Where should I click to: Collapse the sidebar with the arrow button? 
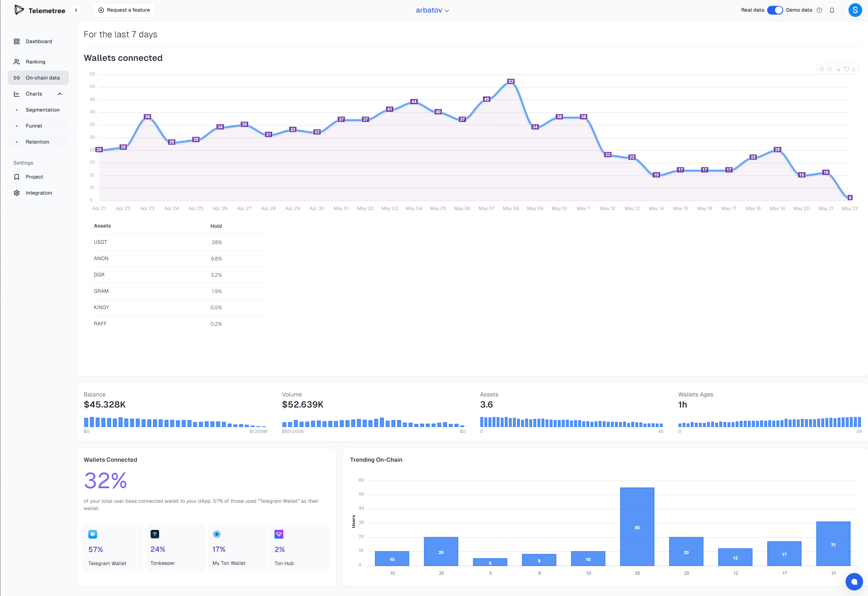click(76, 10)
